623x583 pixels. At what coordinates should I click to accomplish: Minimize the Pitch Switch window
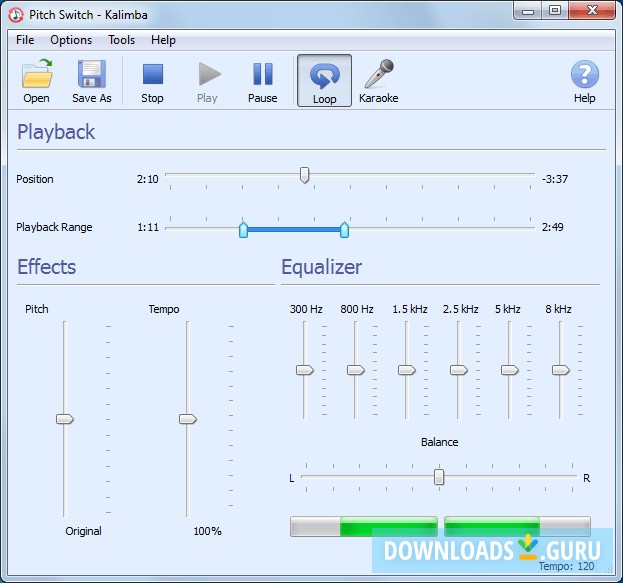click(x=528, y=11)
